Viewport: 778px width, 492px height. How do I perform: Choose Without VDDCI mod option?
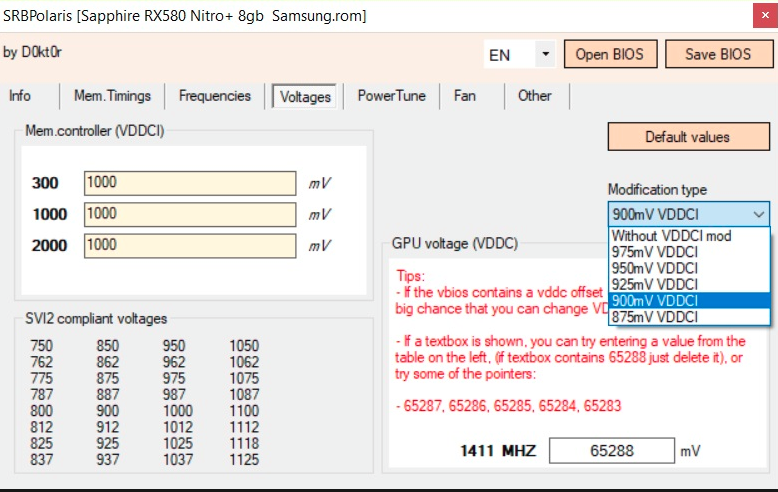click(x=671, y=237)
